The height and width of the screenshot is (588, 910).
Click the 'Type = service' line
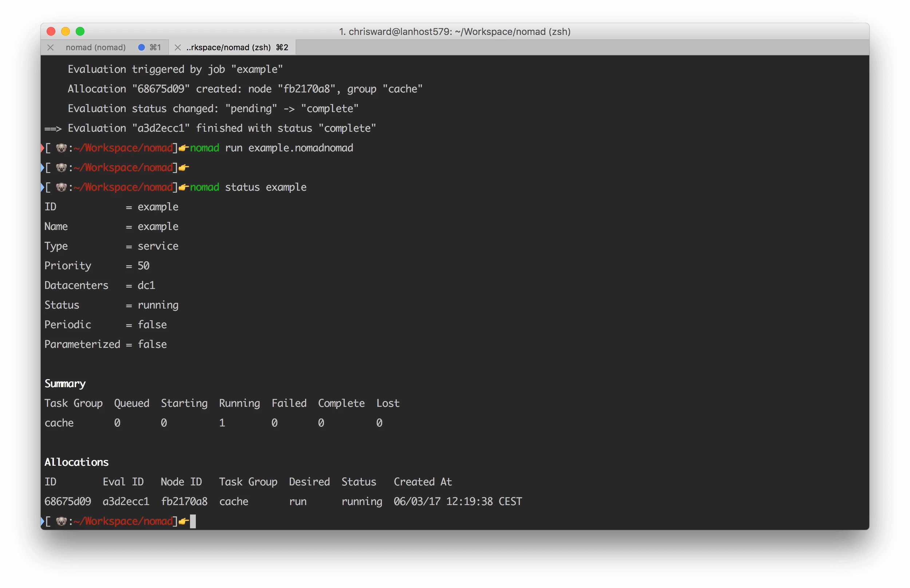point(111,246)
